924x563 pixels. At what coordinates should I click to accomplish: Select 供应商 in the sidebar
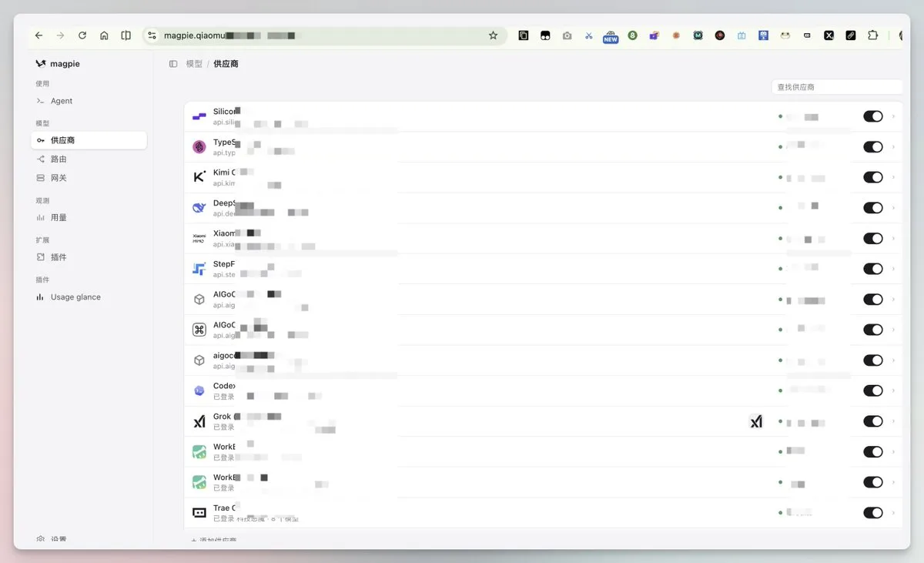[x=89, y=140]
